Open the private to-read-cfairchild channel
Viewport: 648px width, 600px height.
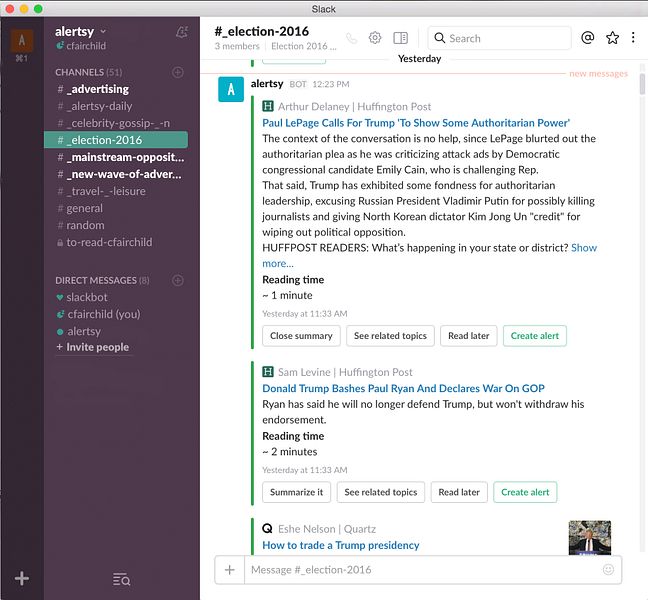pyautogui.click(x=116, y=242)
